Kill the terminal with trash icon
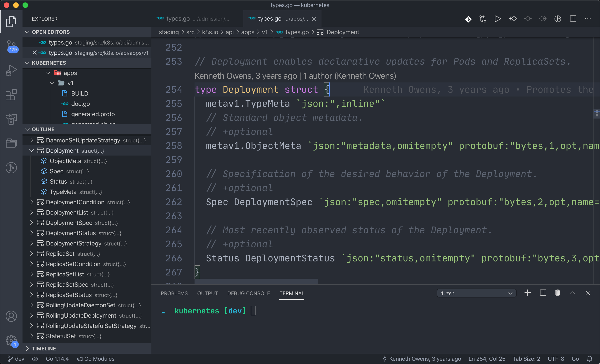This screenshot has width=600, height=364. 557,293
